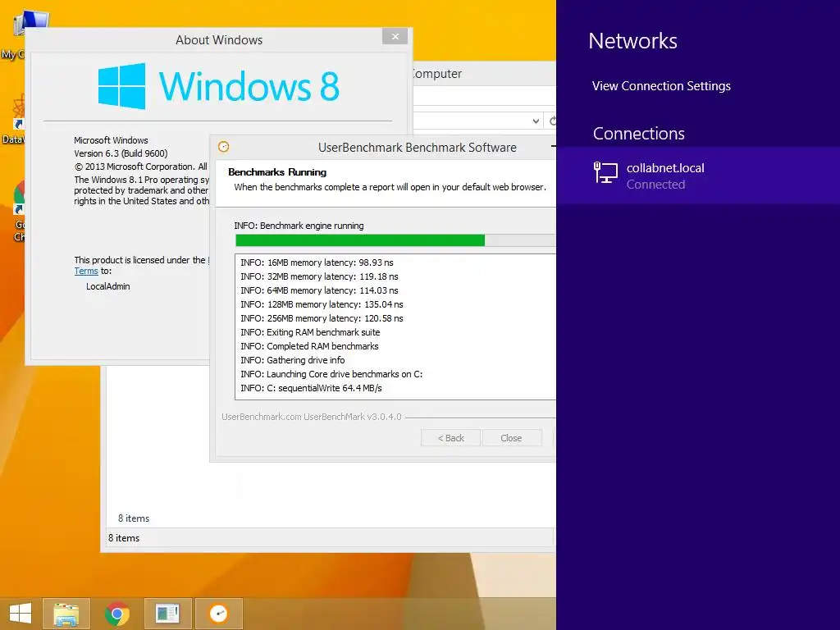Click the green benchmark progress bar
Screen dimensions: 840x630
pos(360,240)
